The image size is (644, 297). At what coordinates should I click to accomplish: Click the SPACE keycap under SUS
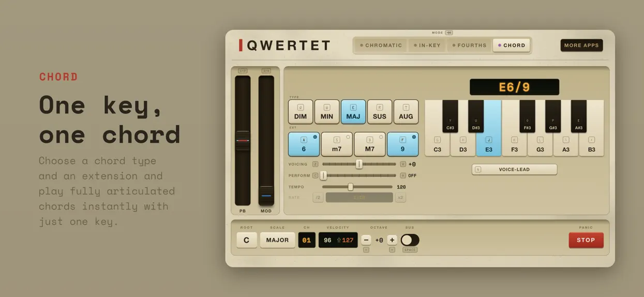click(410, 250)
